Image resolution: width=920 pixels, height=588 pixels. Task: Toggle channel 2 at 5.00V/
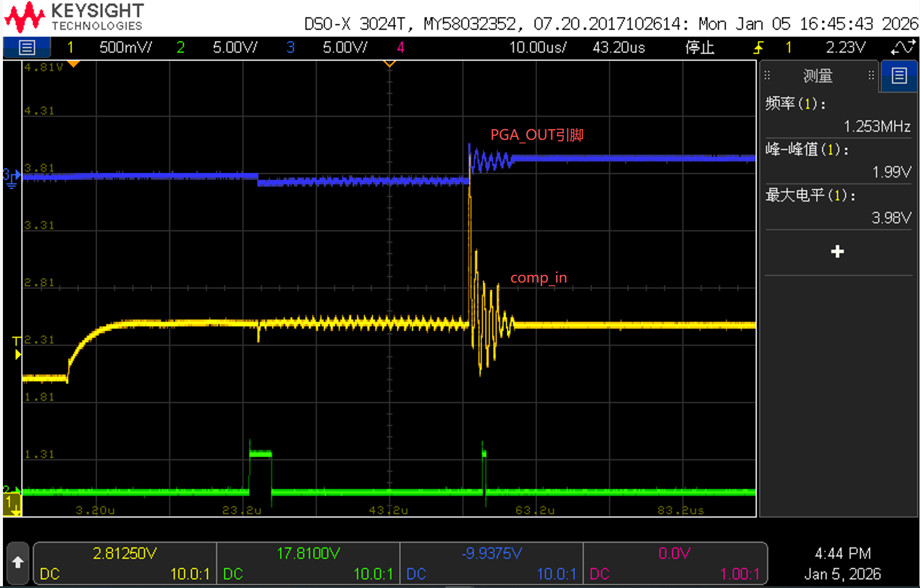click(216, 48)
